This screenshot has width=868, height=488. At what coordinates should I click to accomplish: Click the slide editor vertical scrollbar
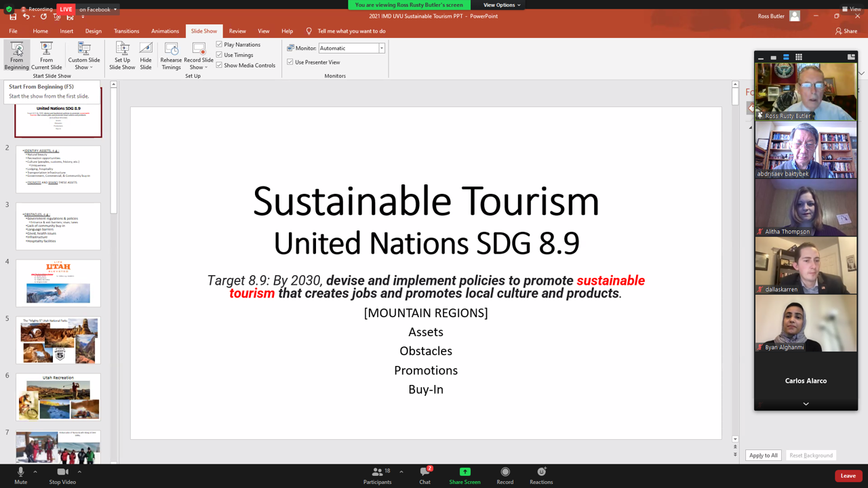pyautogui.click(x=735, y=96)
